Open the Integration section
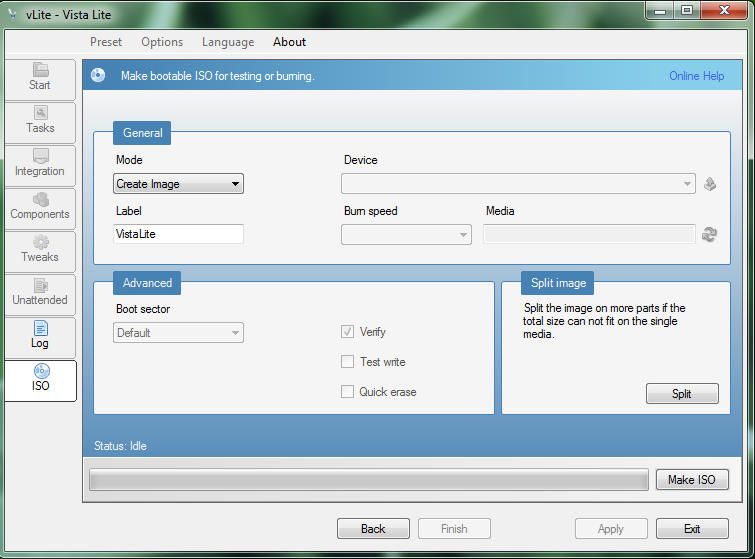Viewport: 755px width, 559px height. pos(40,164)
